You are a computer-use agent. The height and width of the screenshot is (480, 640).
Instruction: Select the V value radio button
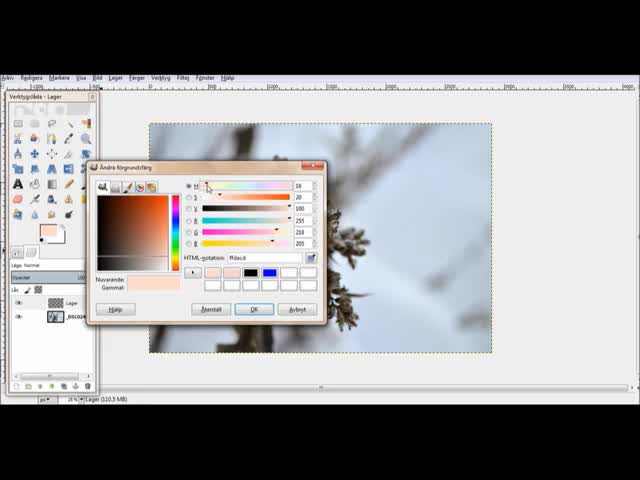[189, 209]
